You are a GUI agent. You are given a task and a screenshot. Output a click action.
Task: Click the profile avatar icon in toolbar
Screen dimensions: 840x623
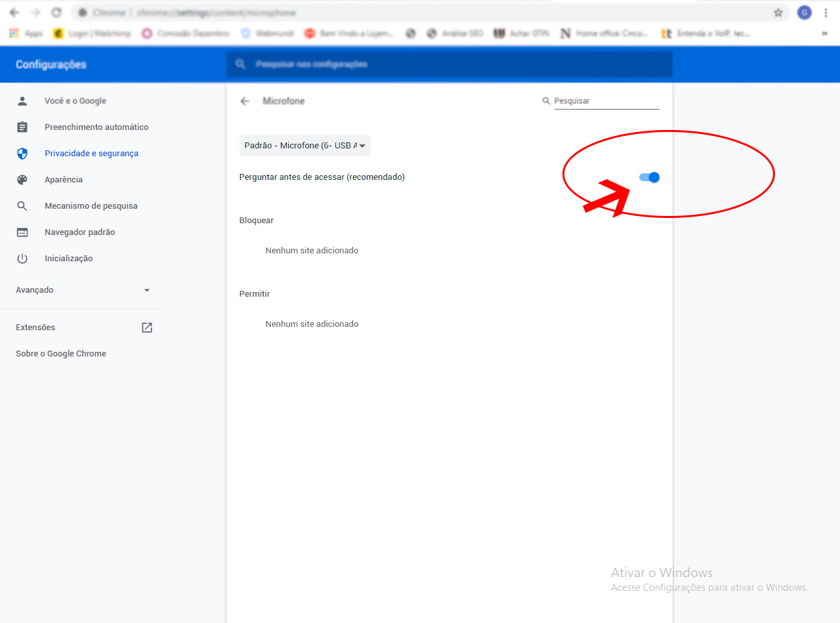pyautogui.click(x=804, y=12)
